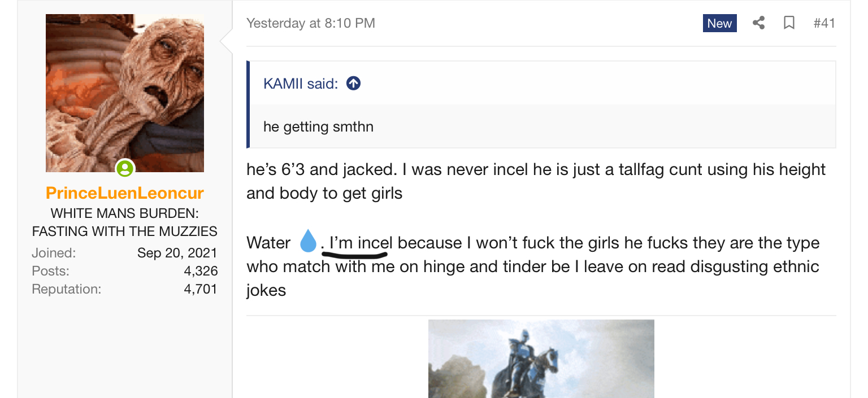
Task: View the user's 4,326 posts count
Action: pyautogui.click(x=201, y=271)
